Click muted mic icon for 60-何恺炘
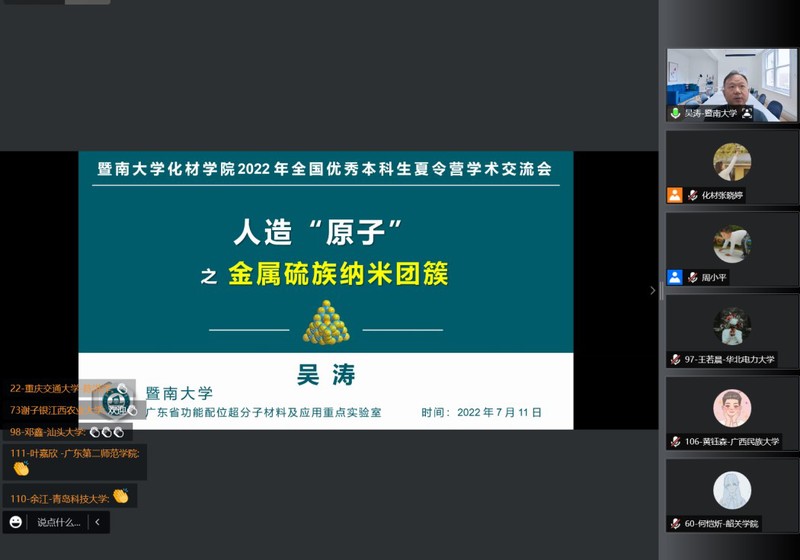Screen dimensions: 800x560 pyautogui.click(x=676, y=524)
